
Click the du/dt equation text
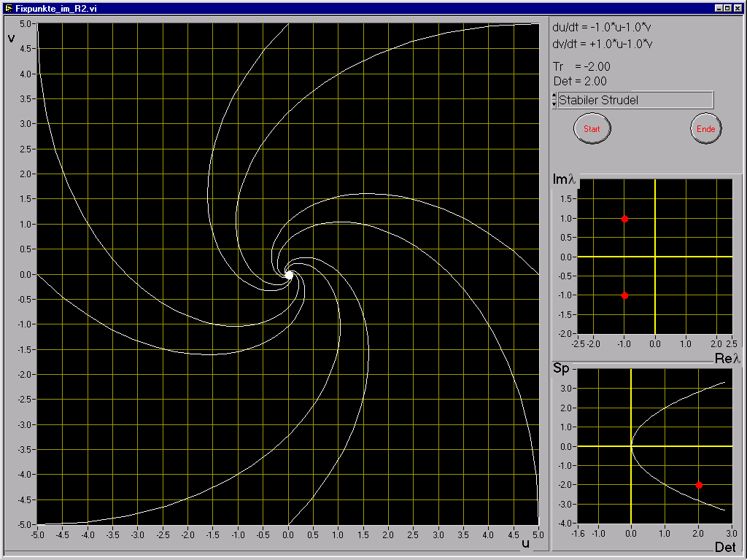603,28
